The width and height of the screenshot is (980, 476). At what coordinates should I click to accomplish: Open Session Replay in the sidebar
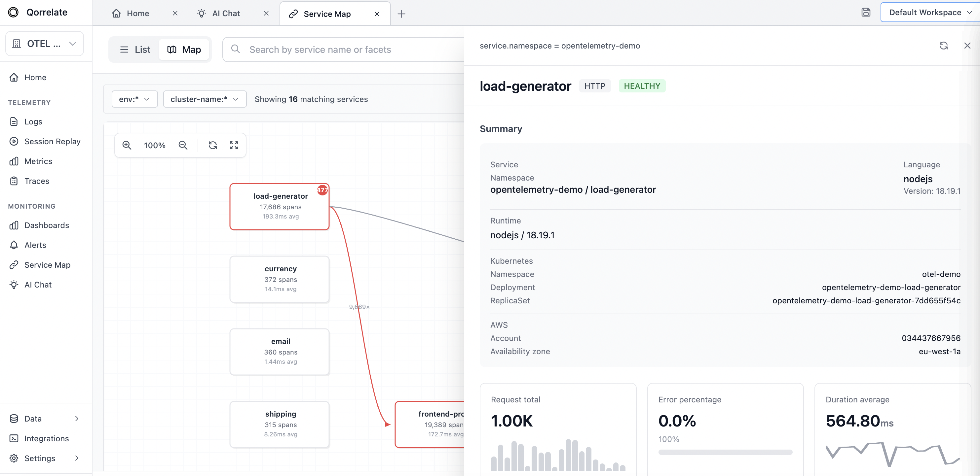pyautogui.click(x=52, y=141)
